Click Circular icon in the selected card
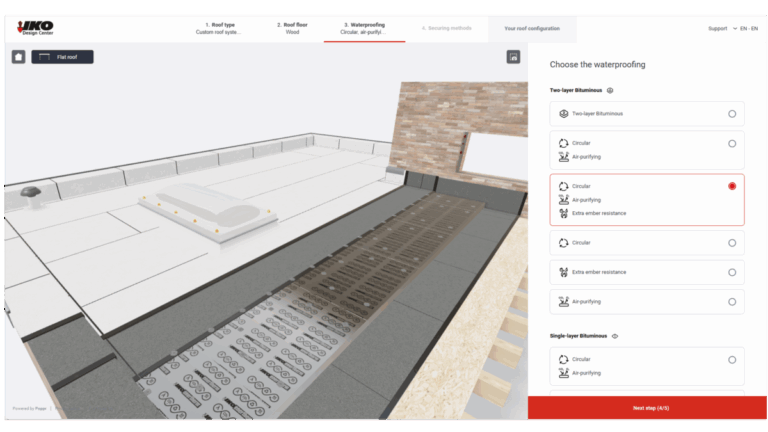Image resolution: width=768 pixels, height=432 pixels. click(x=564, y=186)
